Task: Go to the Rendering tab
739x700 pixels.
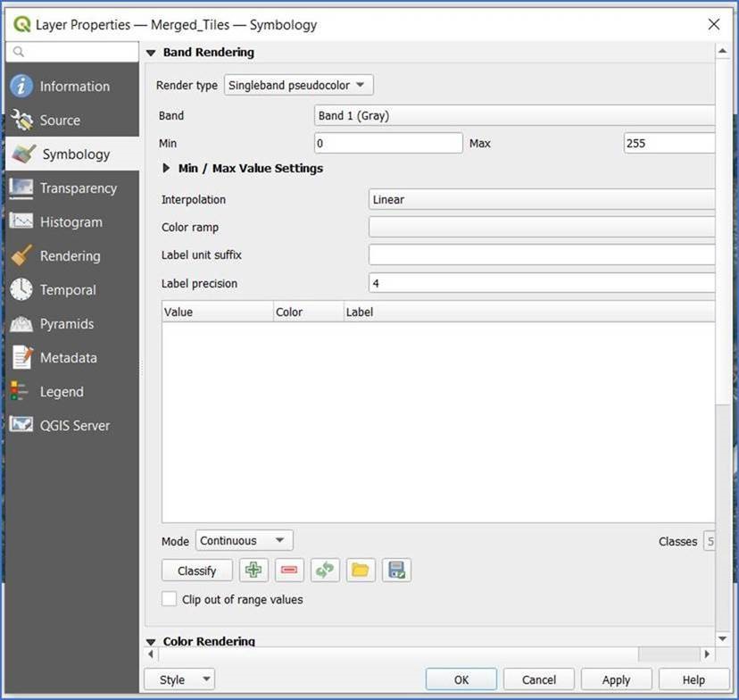Action: click(x=72, y=256)
